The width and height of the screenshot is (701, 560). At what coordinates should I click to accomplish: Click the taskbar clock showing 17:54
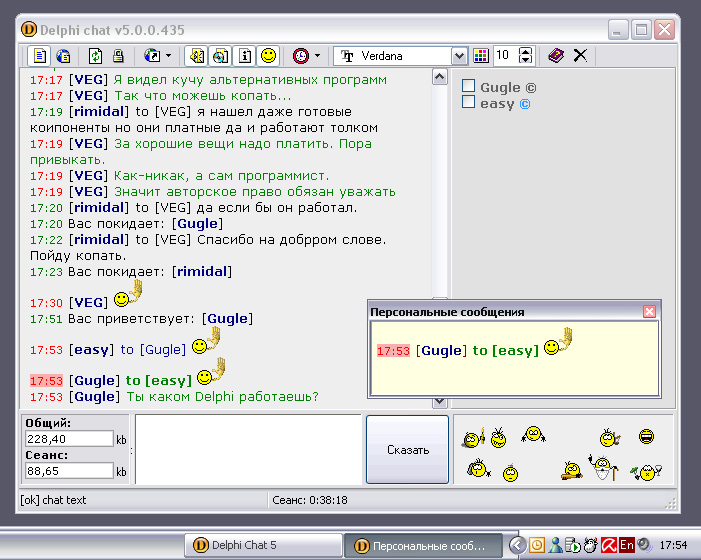(673, 545)
